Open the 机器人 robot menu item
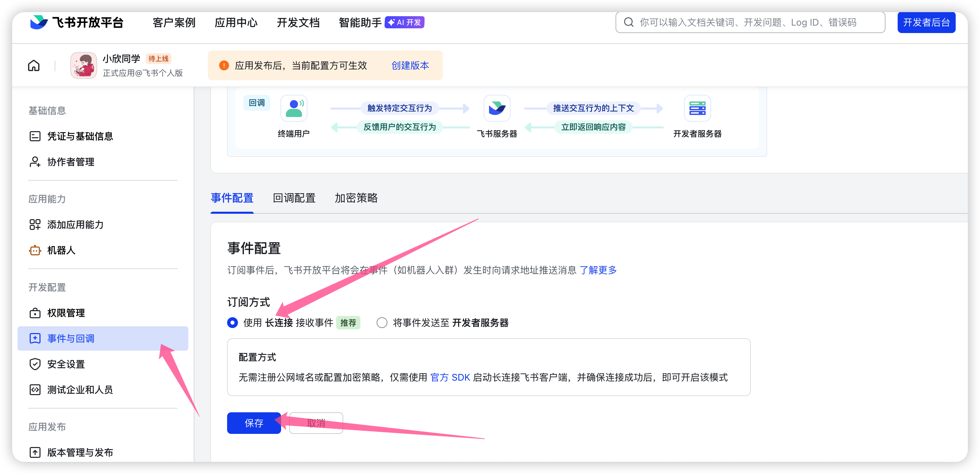980x474 pixels. pyautogui.click(x=61, y=250)
